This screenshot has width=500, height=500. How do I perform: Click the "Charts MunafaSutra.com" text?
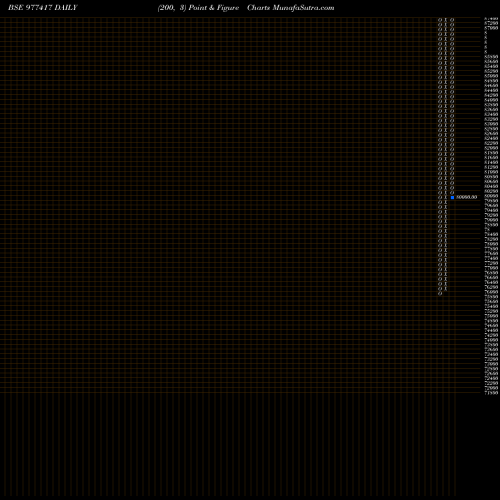click(291, 8)
